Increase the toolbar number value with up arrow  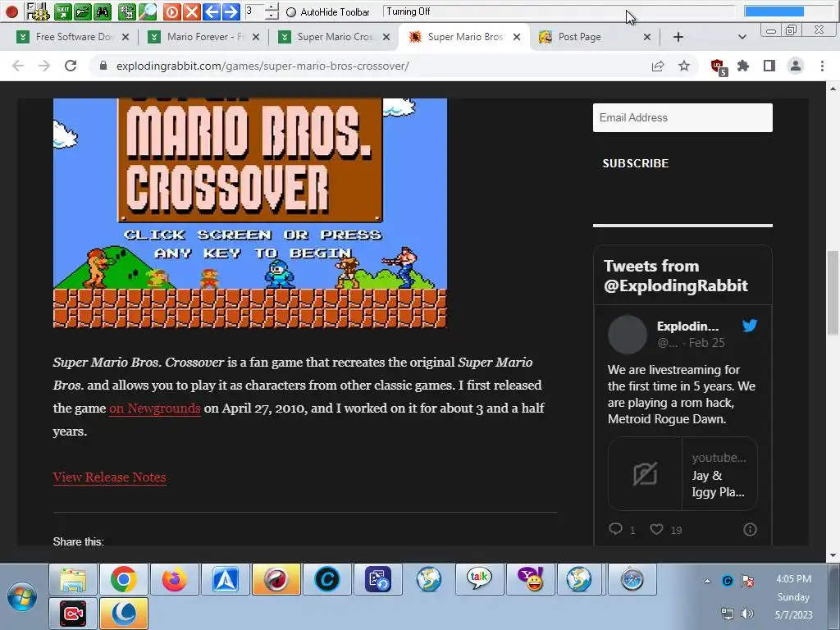pyautogui.click(x=272, y=7)
